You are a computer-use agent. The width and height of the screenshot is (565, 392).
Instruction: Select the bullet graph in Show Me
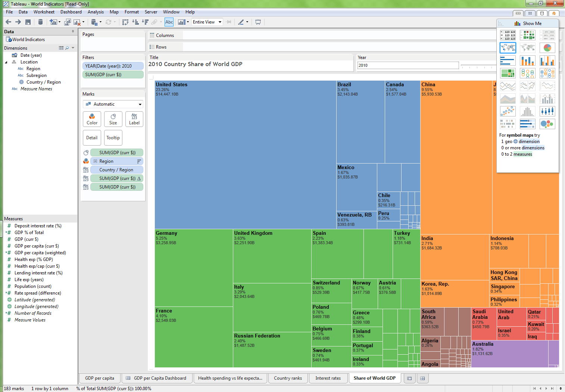point(527,124)
